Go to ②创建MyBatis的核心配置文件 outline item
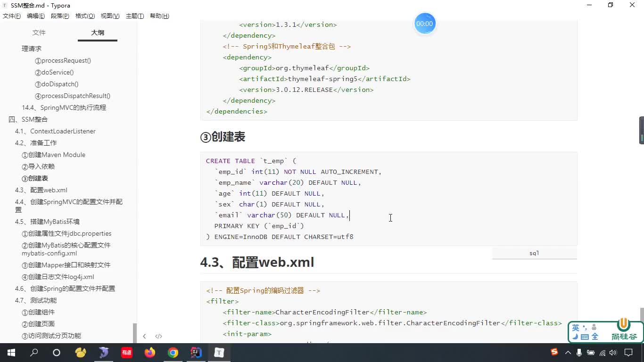 (x=66, y=249)
